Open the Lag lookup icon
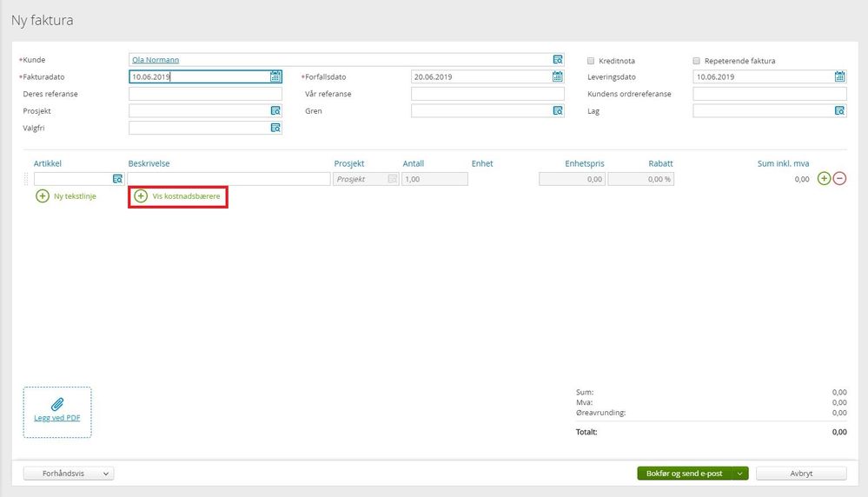Screen dimensions: 868x497 (x=840, y=110)
